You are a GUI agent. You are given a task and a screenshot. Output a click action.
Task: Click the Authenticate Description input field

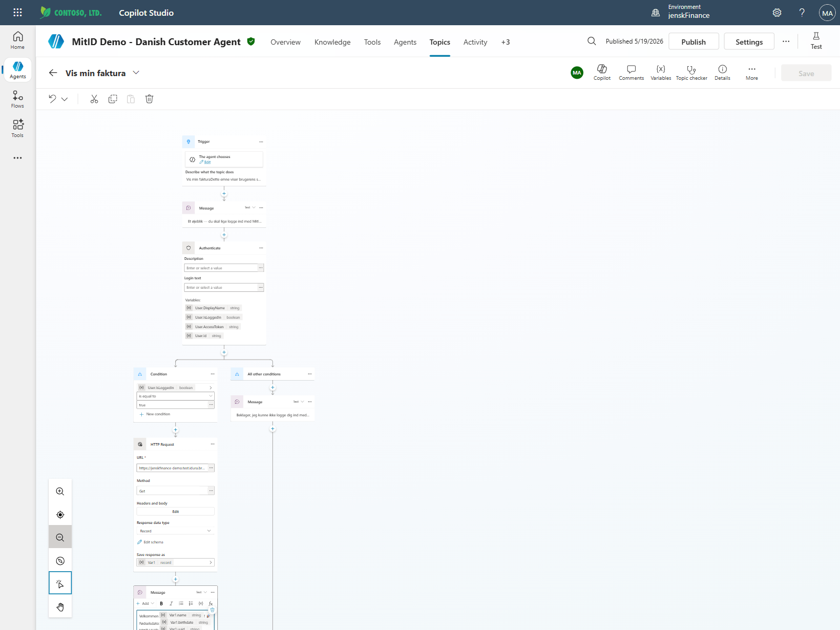[220, 268]
